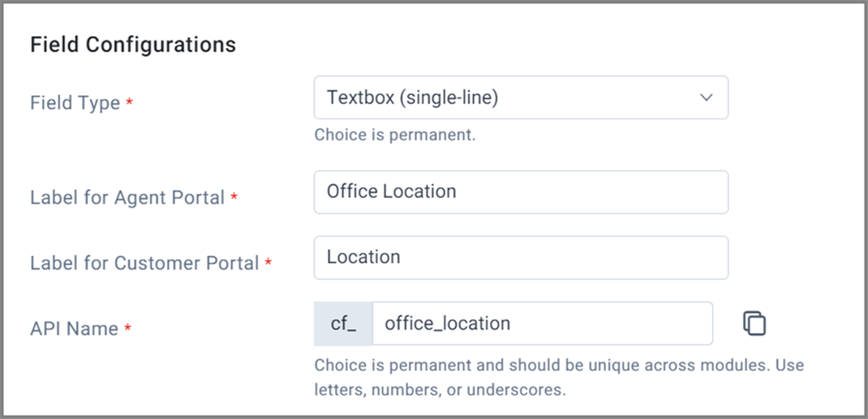Screen dimensions: 868x419
Task: Click the Office Location agent label field
Action: click(521, 192)
